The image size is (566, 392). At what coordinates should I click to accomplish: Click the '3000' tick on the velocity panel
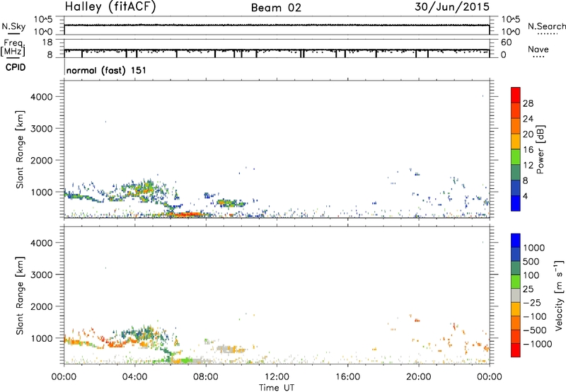click(42, 275)
